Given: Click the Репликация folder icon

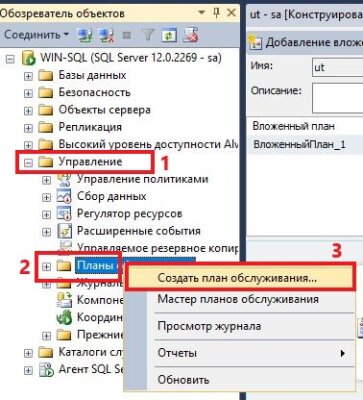Looking at the screenshot, I should tap(46, 127).
